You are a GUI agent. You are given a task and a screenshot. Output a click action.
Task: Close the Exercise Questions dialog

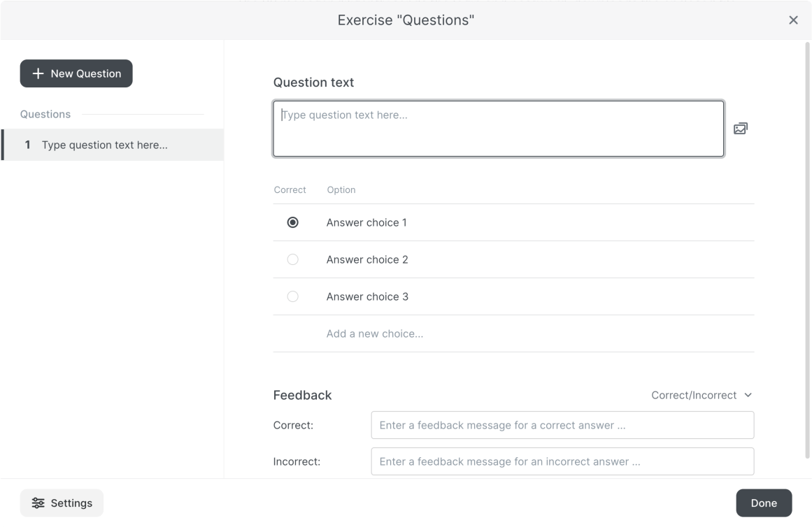[793, 20]
